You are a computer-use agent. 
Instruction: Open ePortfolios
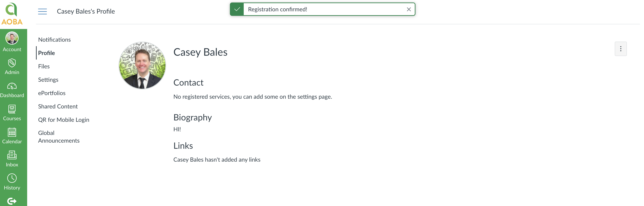[52, 93]
